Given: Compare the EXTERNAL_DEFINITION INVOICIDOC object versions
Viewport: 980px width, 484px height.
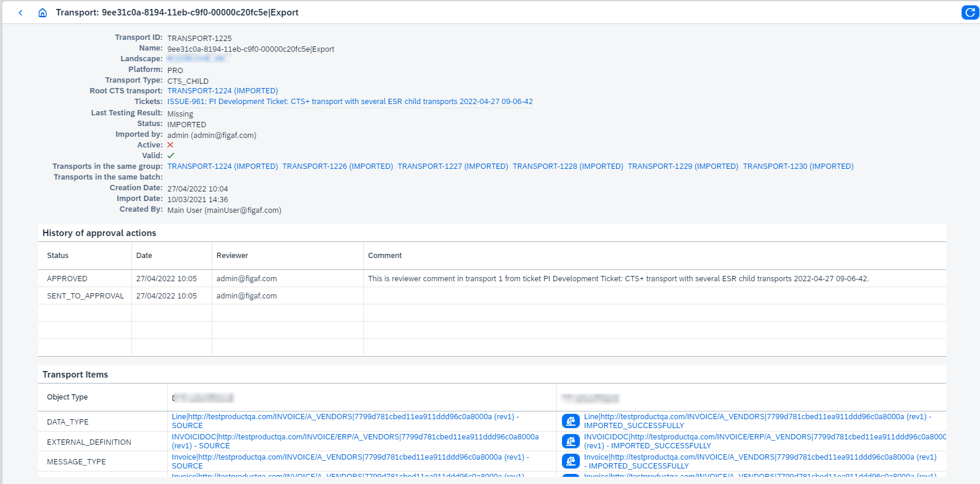Looking at the screenshot, I should (x=571, y=441).
